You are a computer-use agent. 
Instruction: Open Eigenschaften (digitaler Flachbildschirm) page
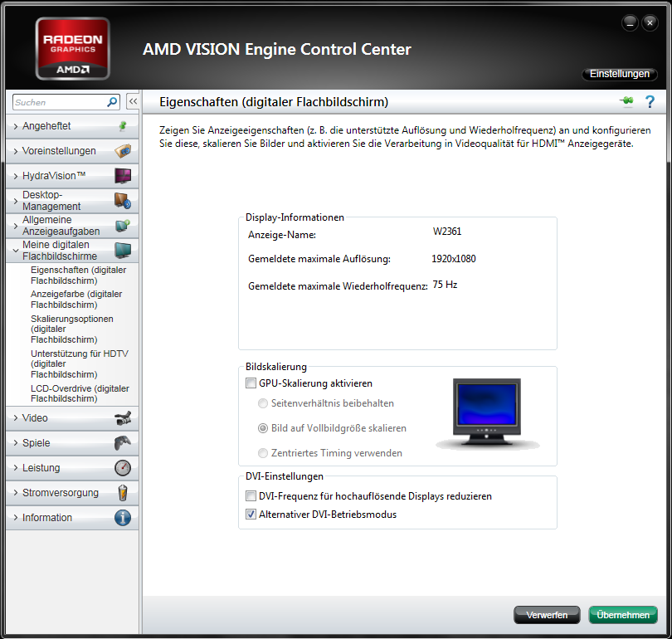[79, 276]
